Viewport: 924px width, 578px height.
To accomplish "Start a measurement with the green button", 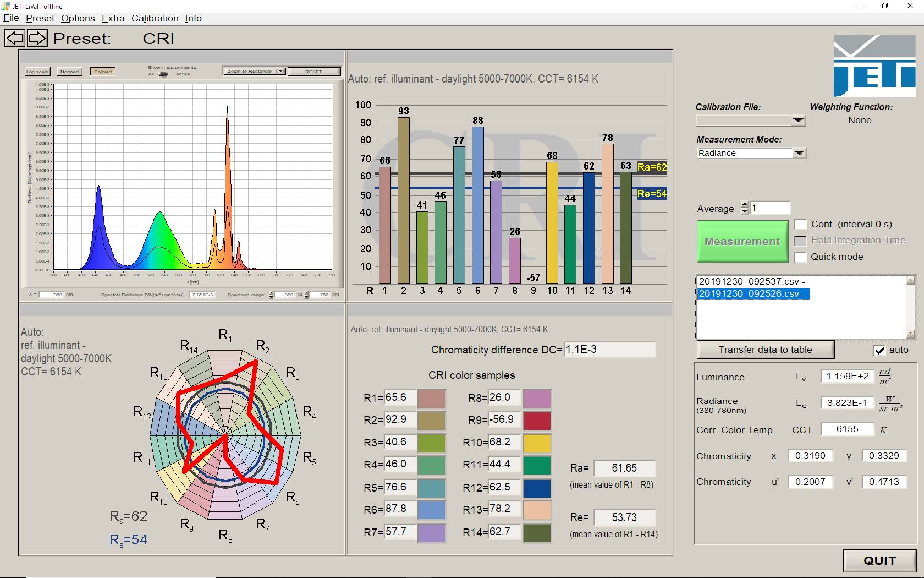I will [x=743, y=242].
